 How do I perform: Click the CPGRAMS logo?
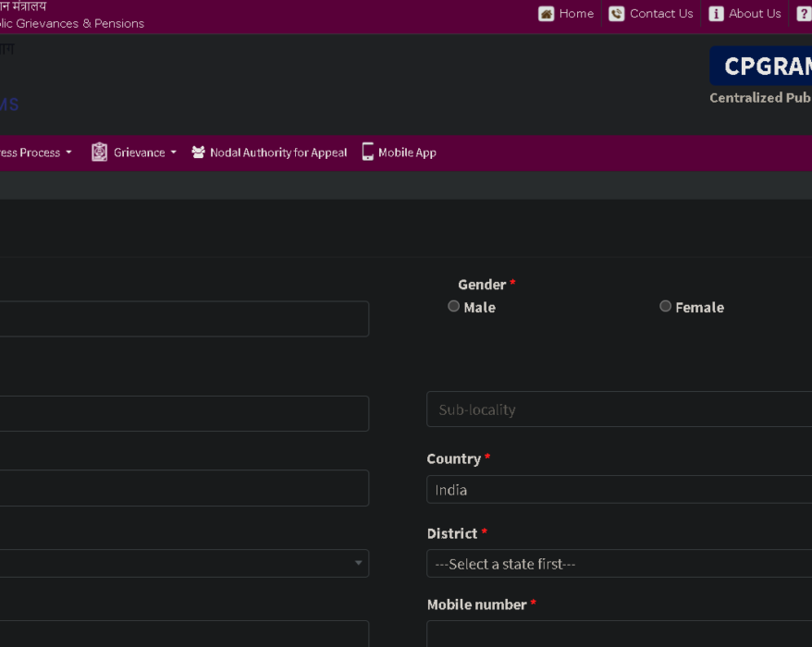pos(761,66)
